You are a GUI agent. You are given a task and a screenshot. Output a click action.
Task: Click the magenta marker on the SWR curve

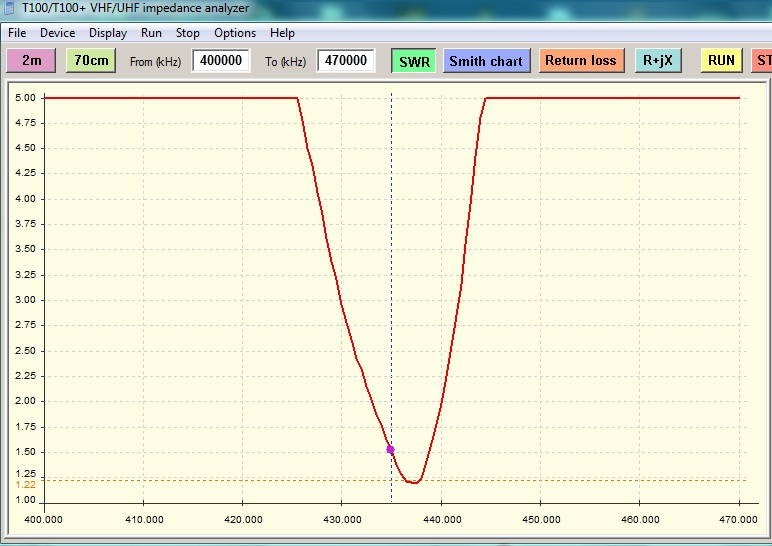tap(391, 450)
